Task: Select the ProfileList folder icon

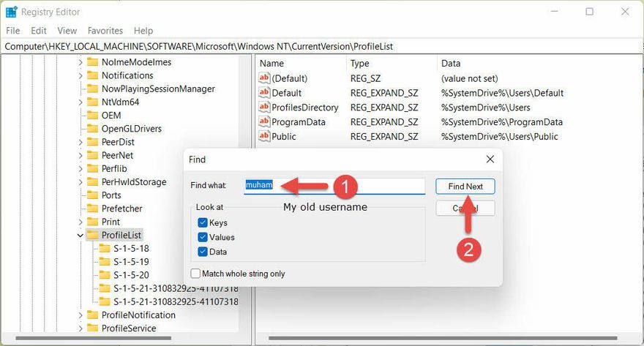Action: pos(93,235)
